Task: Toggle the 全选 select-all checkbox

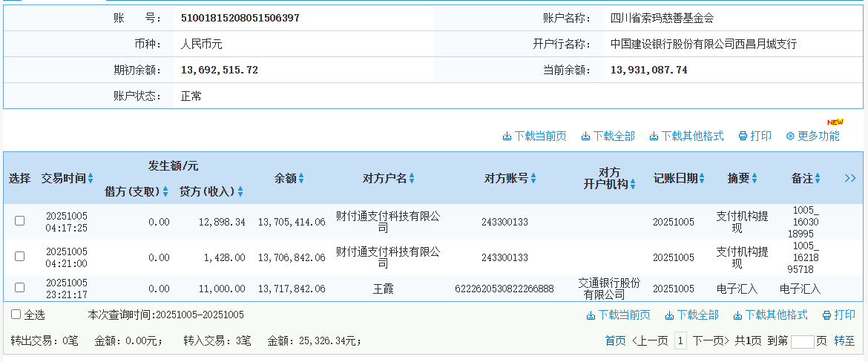Action: (x=16, y=315)
